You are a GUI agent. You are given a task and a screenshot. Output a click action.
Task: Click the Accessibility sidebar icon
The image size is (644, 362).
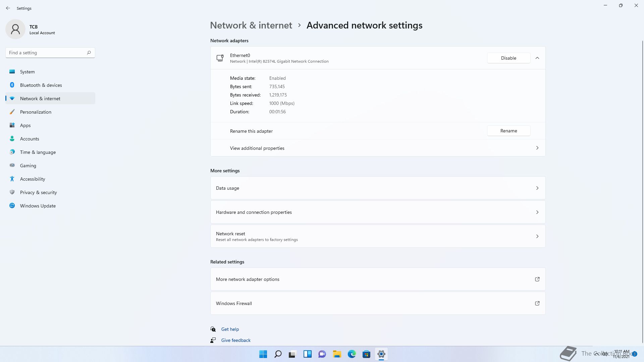pyautogui.click(x=12, y=179)
